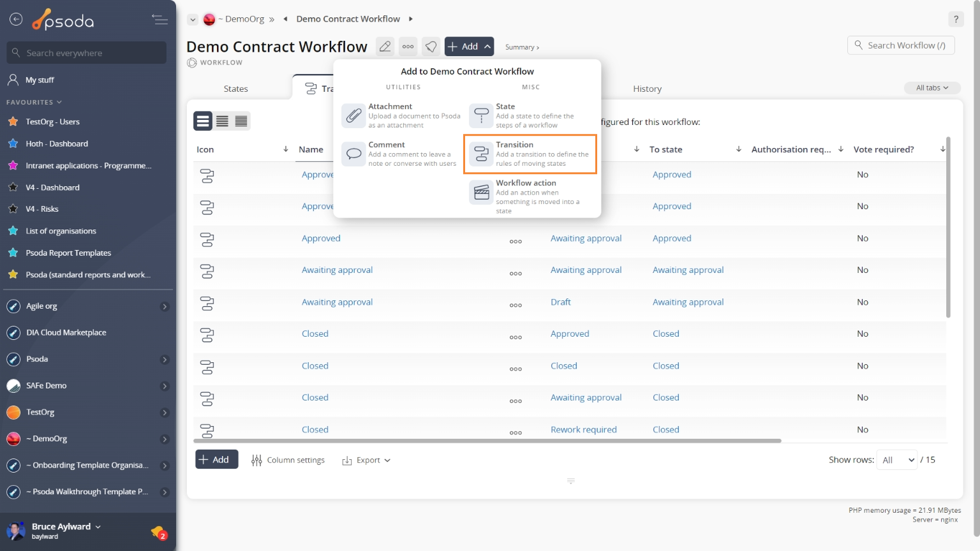This screenshot has width=980, height=551.
Task: Choose the Workflow action option in popup
Action: pos(530,196)
